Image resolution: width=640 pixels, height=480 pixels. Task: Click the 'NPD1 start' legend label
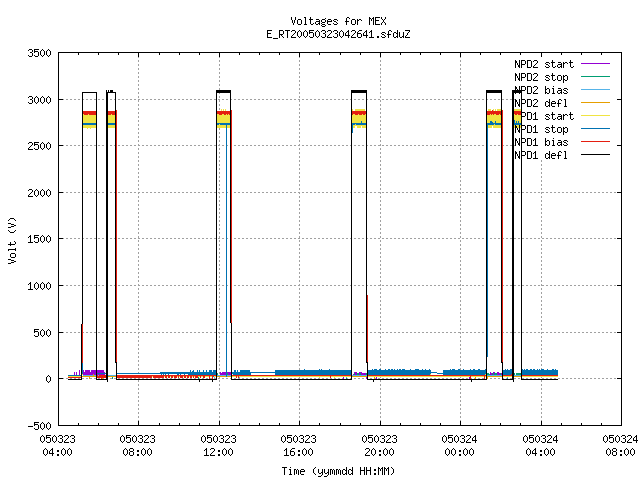pos(544,116)
